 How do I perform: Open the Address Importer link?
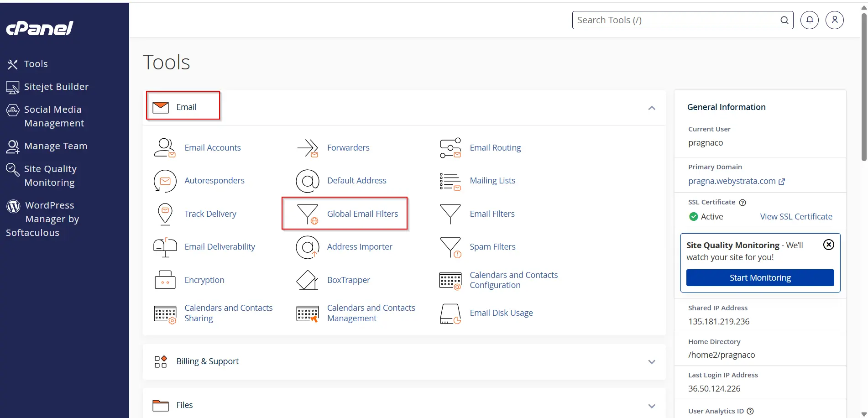click(x=360, y=247)
